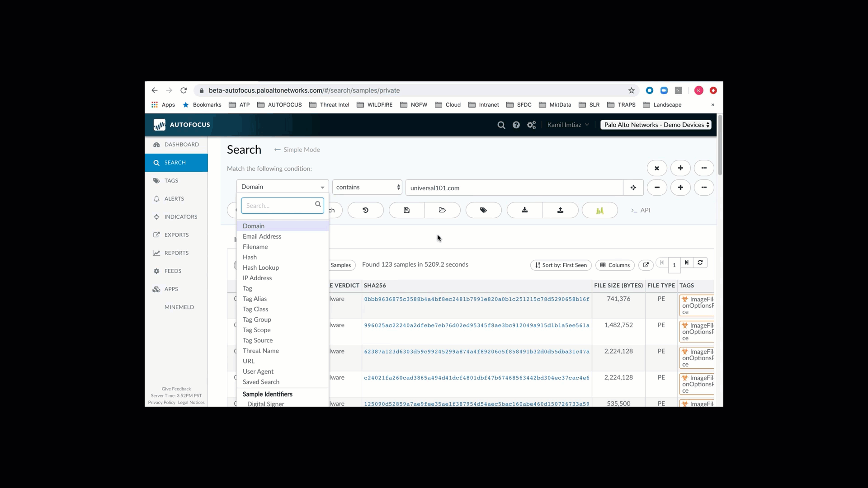Open the Domain field type dropdown
This screenshot has height=488, width=868.
tap(283, 187)
